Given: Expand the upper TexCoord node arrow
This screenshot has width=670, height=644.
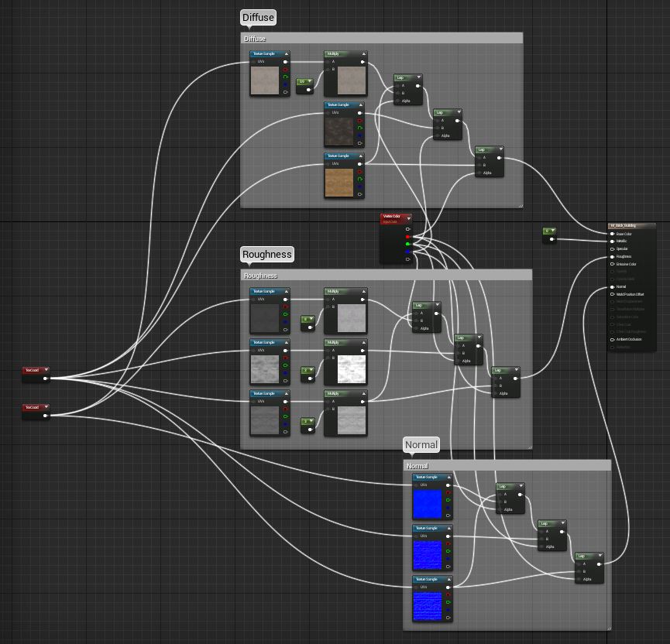Looking at the screenshot, I should [x=46, y=370].
